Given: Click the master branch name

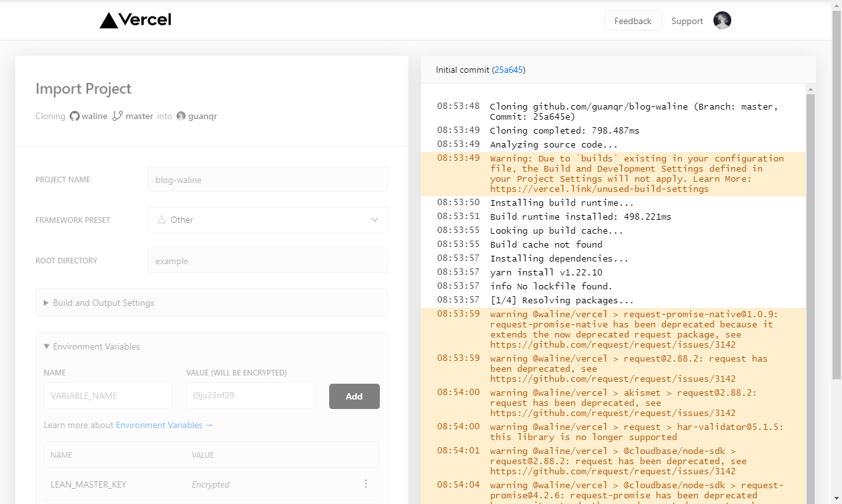Looking at the screenshot, I should [139, 116].
